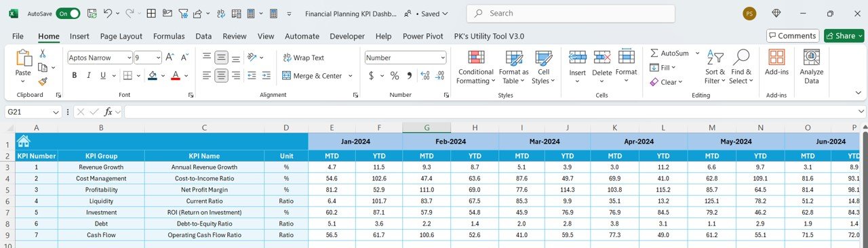Click the Format Painter brush icon
The width and height of the screenshot is (868, 248).
pos(42,81)
